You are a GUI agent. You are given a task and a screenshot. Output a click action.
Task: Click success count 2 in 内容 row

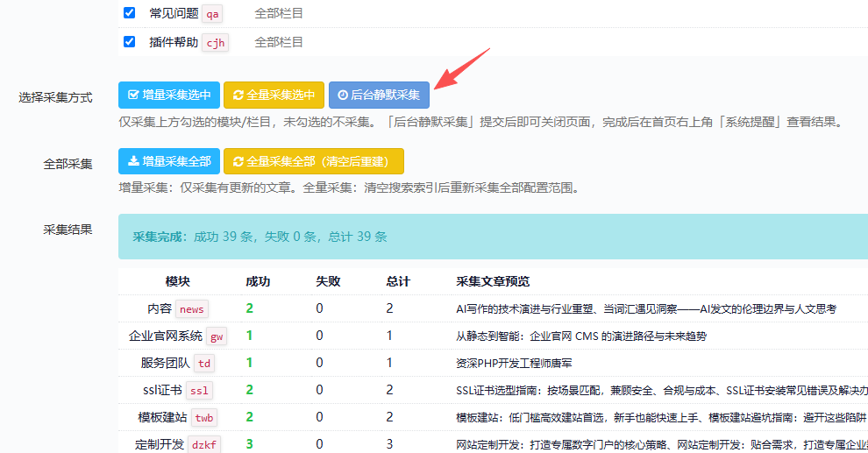point(250,308)
